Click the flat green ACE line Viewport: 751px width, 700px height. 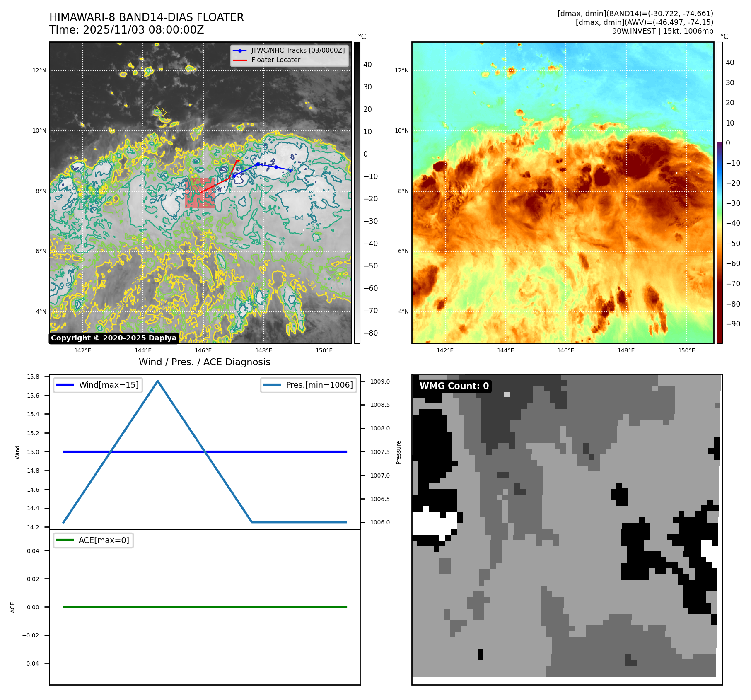click(205, 607)
